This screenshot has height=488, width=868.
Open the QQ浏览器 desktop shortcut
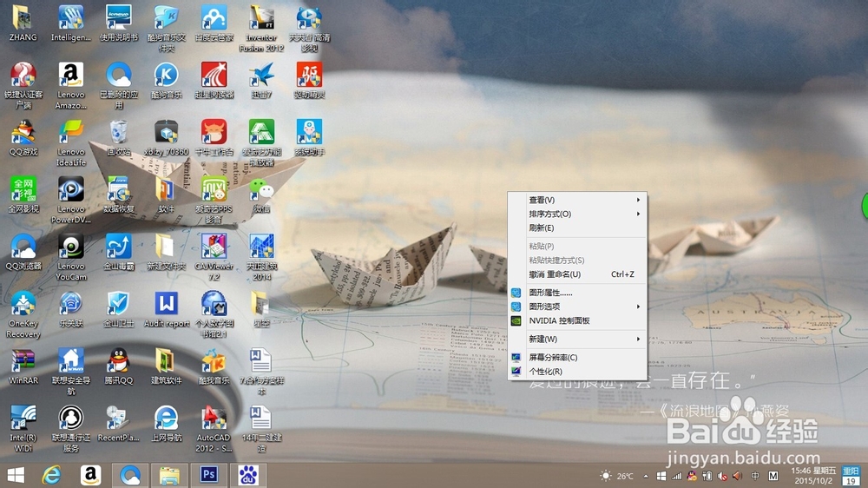pos(23,252)
